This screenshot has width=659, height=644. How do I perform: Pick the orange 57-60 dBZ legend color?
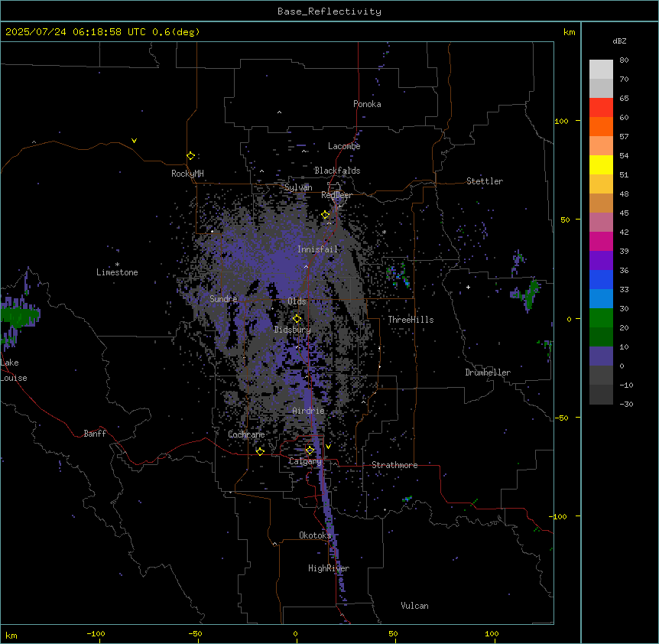click(601, 126)
